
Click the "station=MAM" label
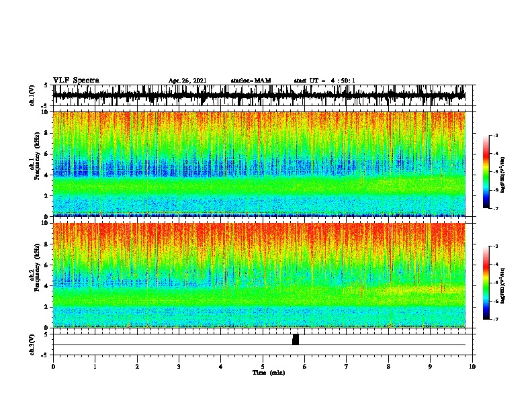pyautogui.click(x=251, y=81)
